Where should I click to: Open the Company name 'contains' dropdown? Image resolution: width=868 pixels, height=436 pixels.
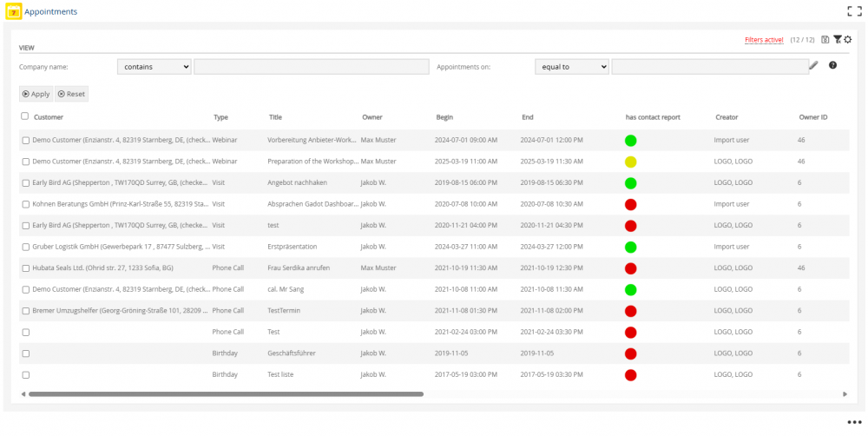154,67
